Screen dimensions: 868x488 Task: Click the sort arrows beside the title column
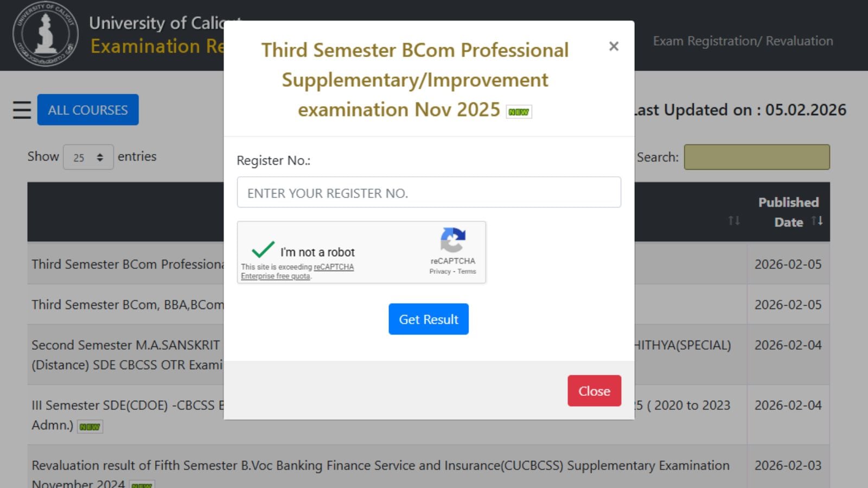click(733, 221)
